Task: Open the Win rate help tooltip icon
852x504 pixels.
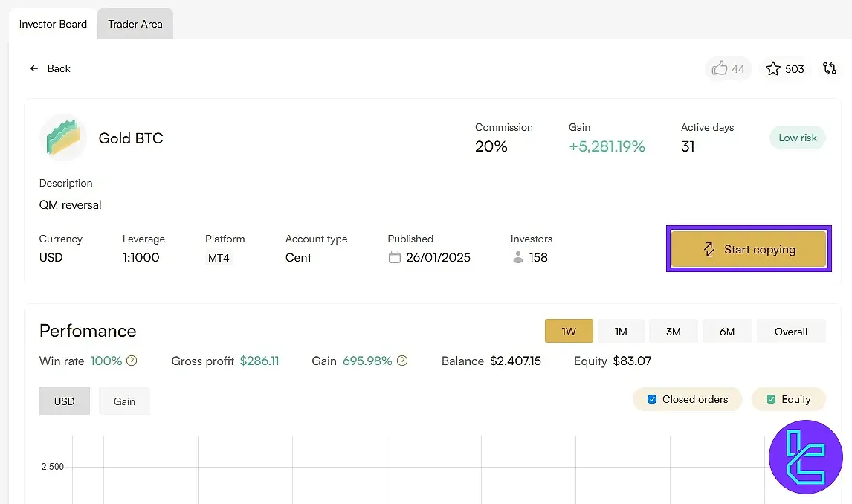Action: point(132,361)
